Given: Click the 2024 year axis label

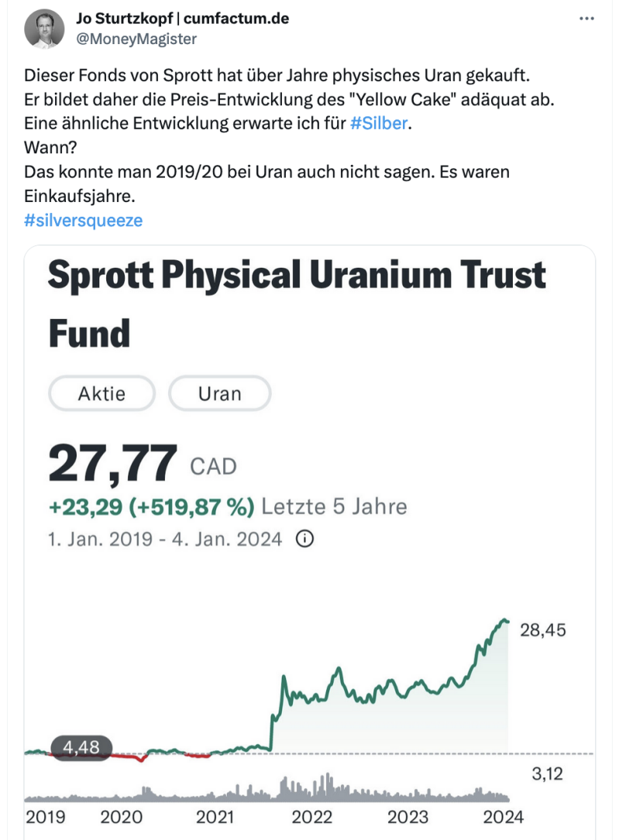Looking at the screenshot, I should pos(504,817).
